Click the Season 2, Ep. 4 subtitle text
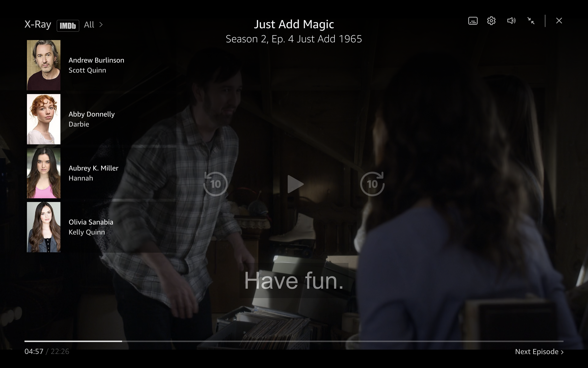The height and width of the screenshot is (368, 588). click(294, 39)
